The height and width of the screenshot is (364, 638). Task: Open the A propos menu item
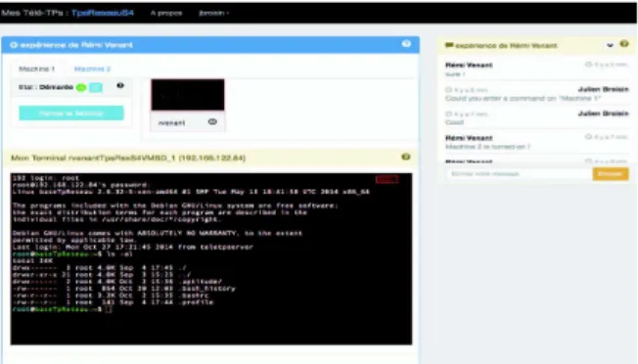click(166, 13)
